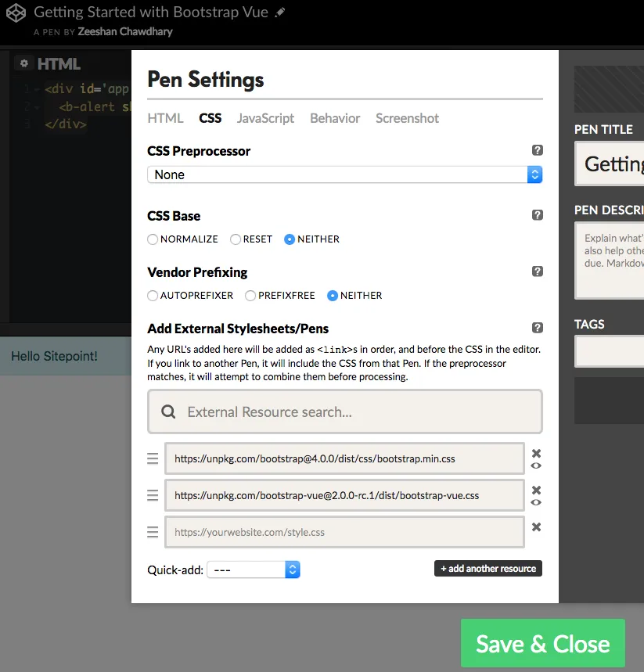Click the Pen Description text area

pyautogui.click(x=610, y=261)
